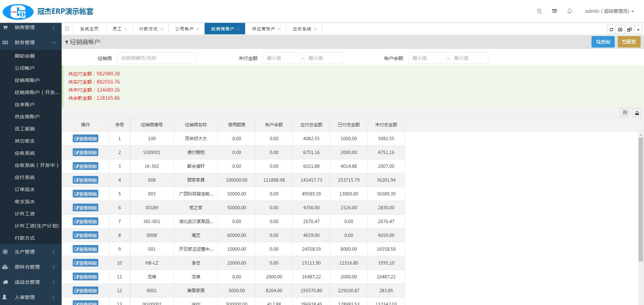Open the admin user dropdown
Viewport: 644px width, 305px height.
point(609,11)
